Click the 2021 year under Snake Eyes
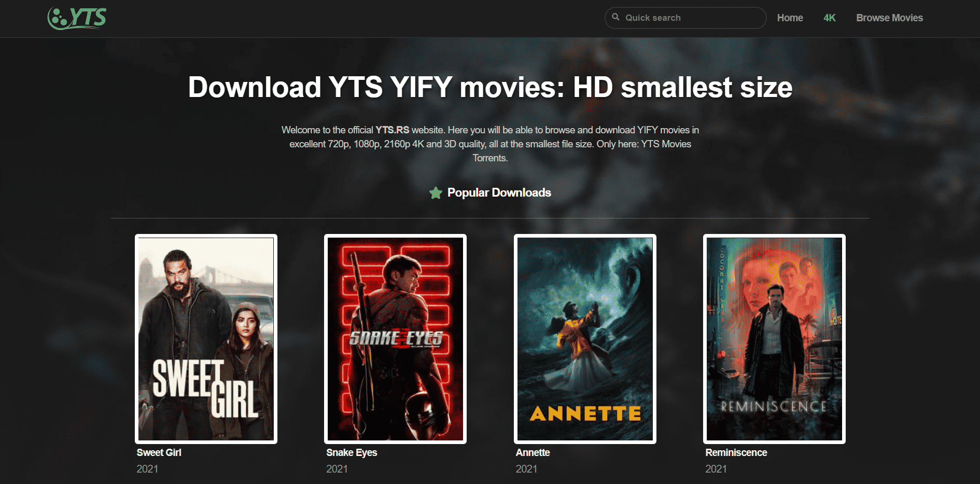Image resolution: width=980 pixels, height=484 pixels. tap(337, 468)
